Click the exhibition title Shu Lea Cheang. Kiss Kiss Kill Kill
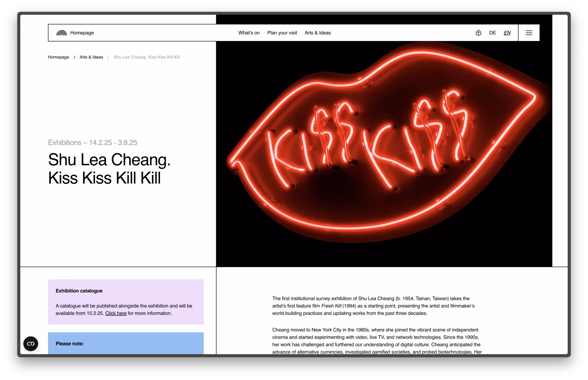This screenshot has width=588, height=380. point(109,169)
